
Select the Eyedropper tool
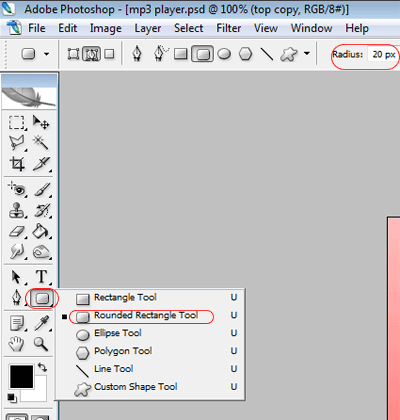(x=42, y=323)
